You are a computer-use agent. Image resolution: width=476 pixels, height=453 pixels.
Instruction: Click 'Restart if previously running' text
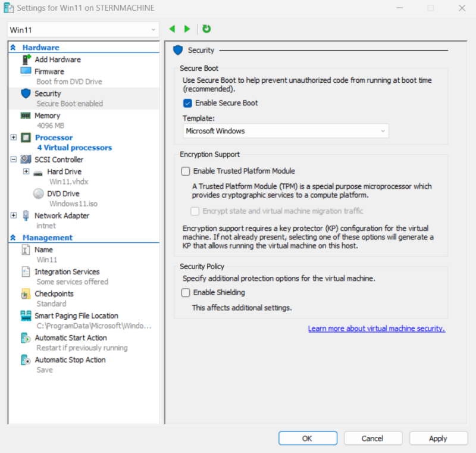[82, 348]
